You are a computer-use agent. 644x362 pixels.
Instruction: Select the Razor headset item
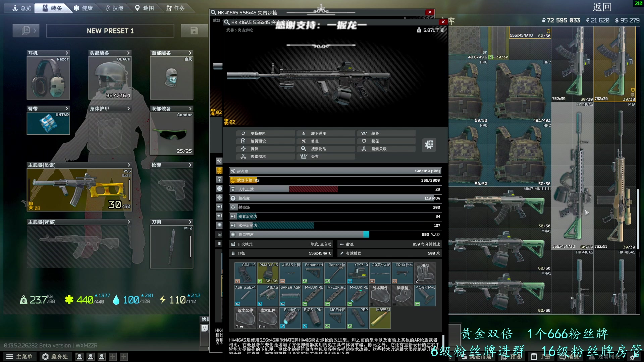click(x=48, y=78)
